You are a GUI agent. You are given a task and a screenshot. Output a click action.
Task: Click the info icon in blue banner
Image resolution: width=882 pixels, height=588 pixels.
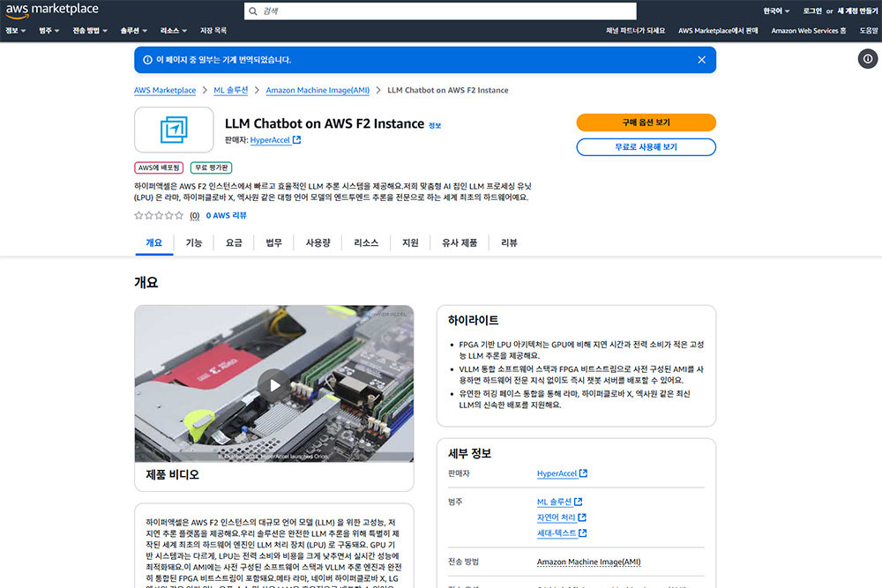146,60
